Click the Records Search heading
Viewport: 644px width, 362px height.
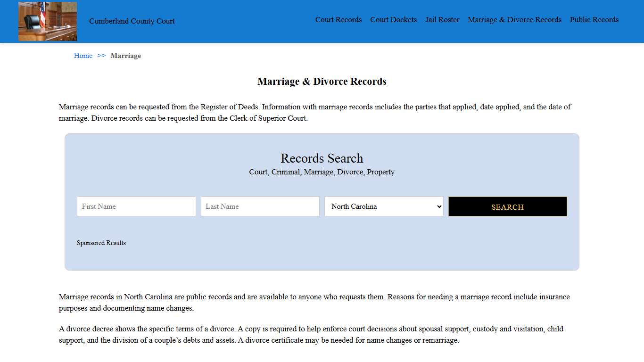click(x=322, y=158)
